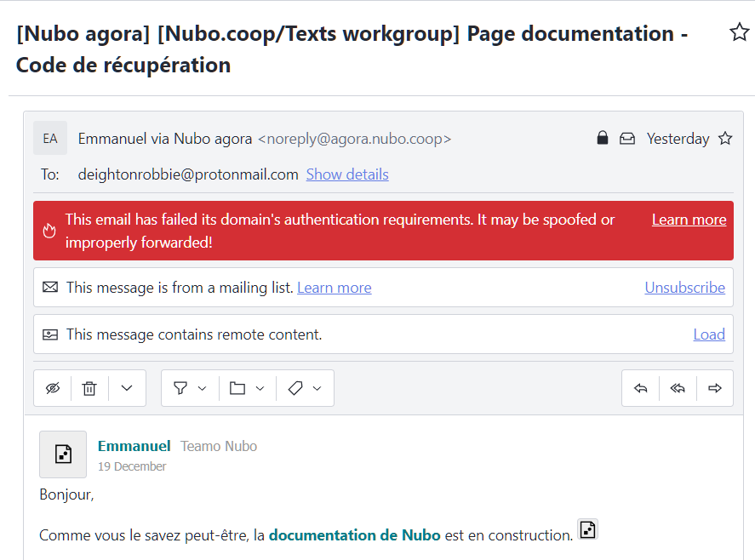Expand the label dropdown chevron
The height and width of the screenshot is (560, 755).
pos(317,389)
